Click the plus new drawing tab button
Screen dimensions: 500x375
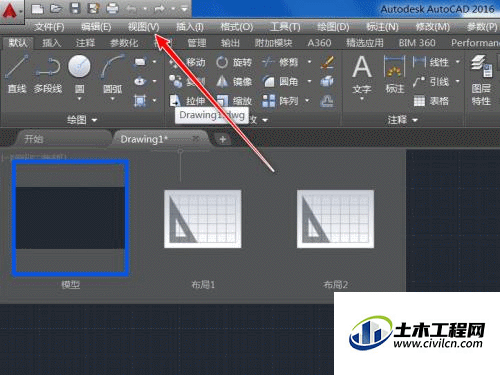(x=222, y=139)
